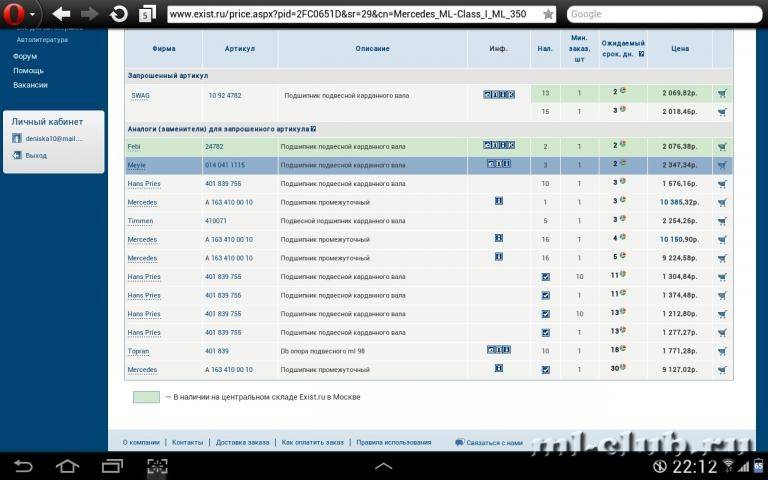Click the Артикул column header

[x=240, y=48]
